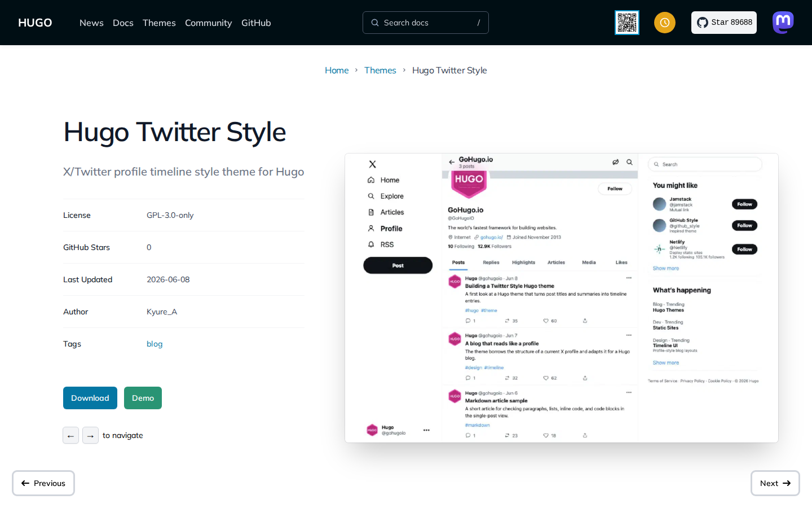Viewport: 812px width, 508px height.
Task: Focus the Search docs input field
Action: pos(426,23)
